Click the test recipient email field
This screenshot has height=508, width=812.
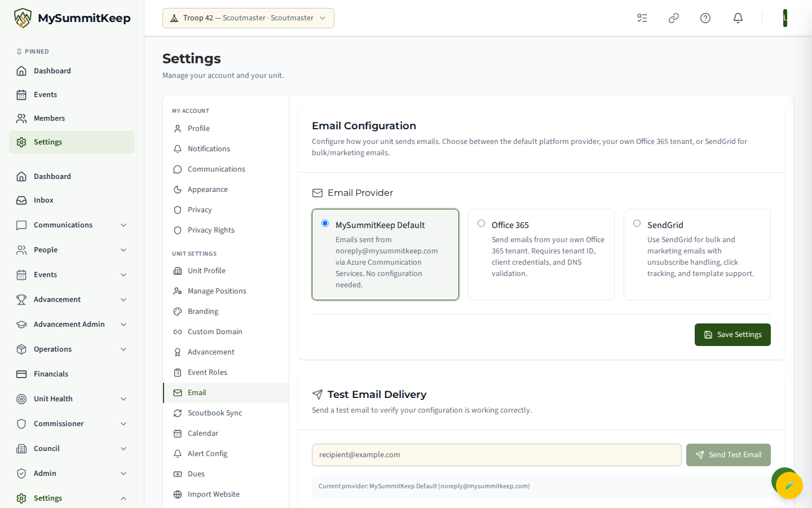click(496, 455)
